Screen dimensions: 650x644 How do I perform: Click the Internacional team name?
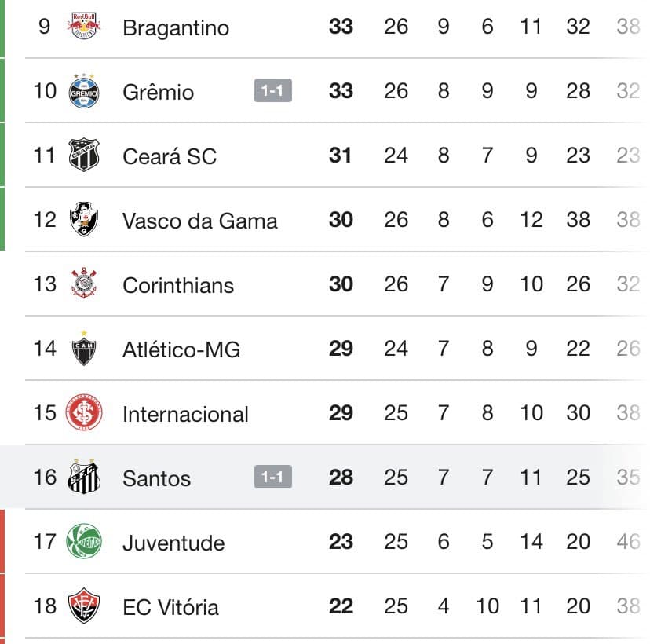(x=185, y=414)
